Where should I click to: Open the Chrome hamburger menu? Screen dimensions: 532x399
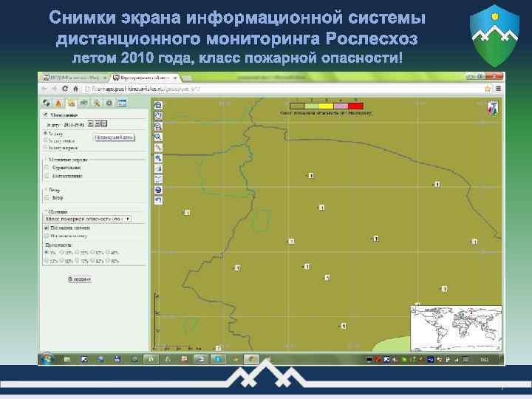(x=498, y=89)
